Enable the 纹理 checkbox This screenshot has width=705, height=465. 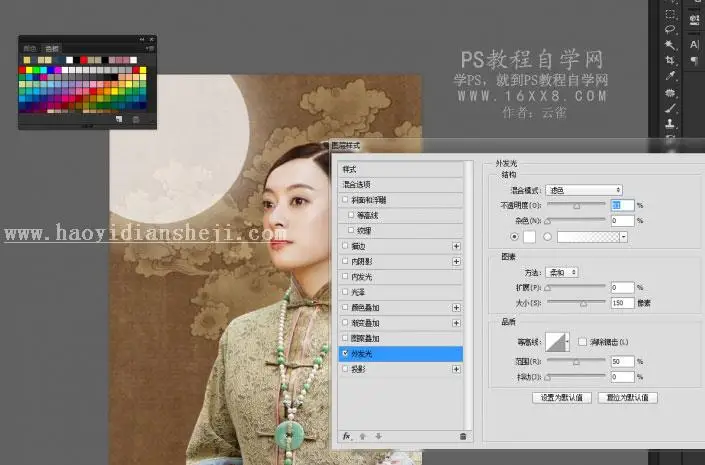click(351, 230)
